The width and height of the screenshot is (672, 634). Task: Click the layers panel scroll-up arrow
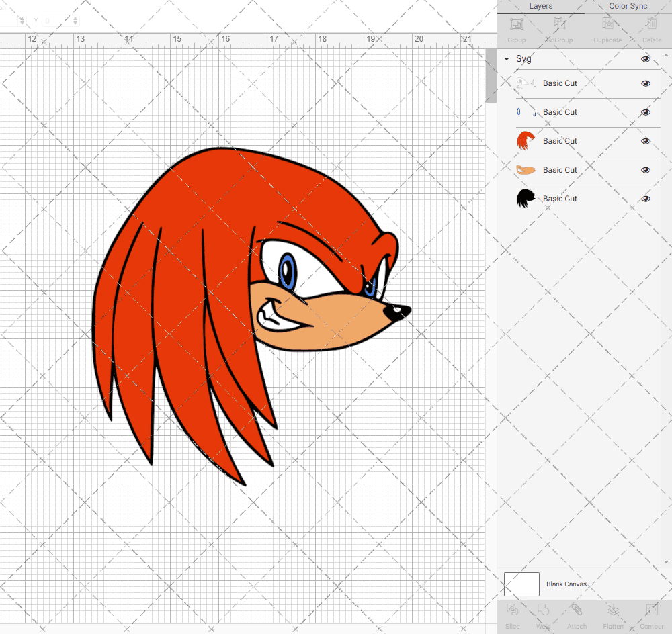pyautogui.click(x=665, y=56)
